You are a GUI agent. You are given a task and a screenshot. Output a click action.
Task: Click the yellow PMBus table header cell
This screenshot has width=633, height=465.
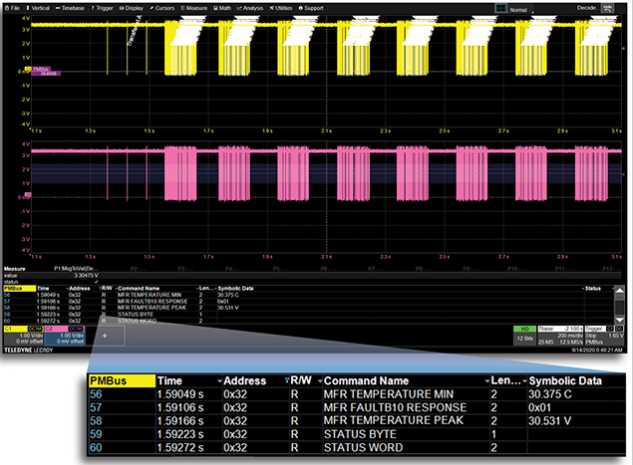pos(19,288)
